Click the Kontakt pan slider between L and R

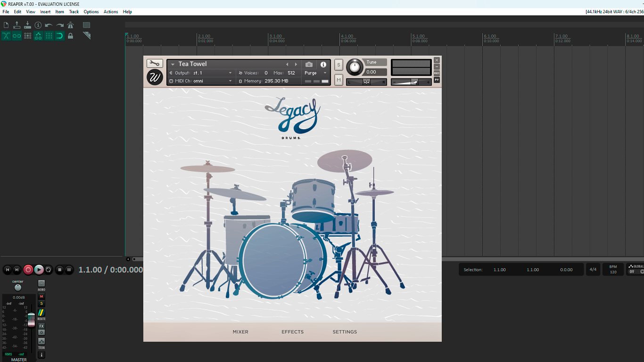pyautogui.click(x=366, y=82)
